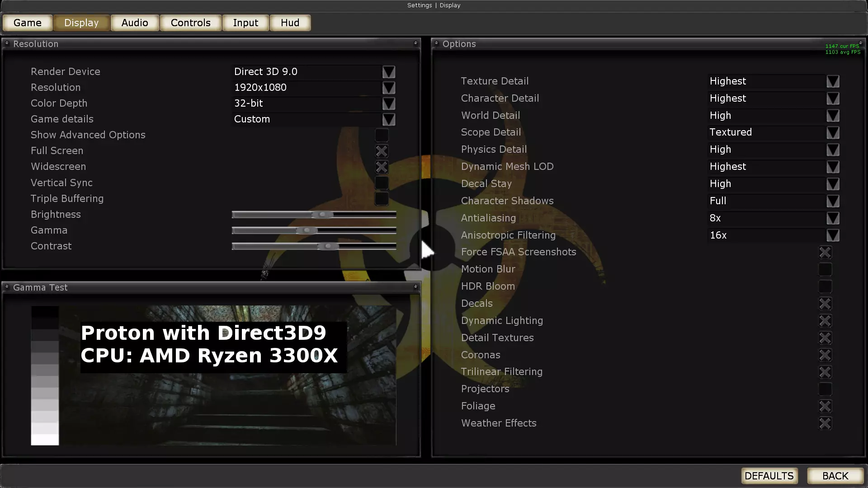Enable HDR Bloom checkbox

click(825, 286)
